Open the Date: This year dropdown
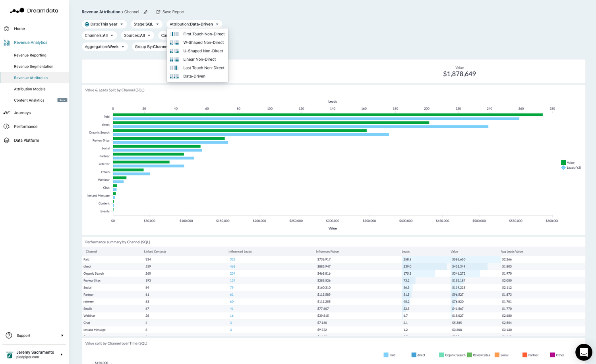 (x=104, y=24)
